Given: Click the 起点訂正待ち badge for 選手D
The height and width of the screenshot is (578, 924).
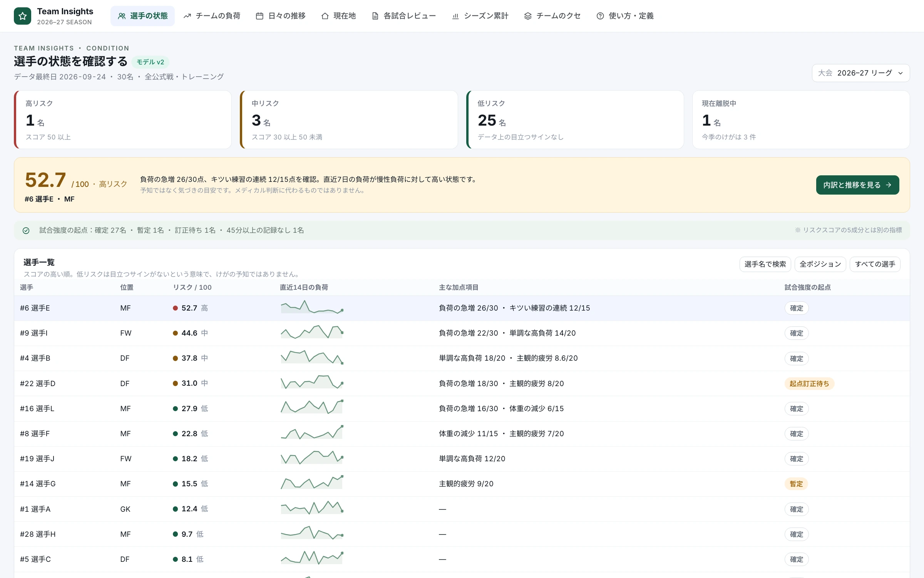Looking at the screenshot, I should 809,383.
